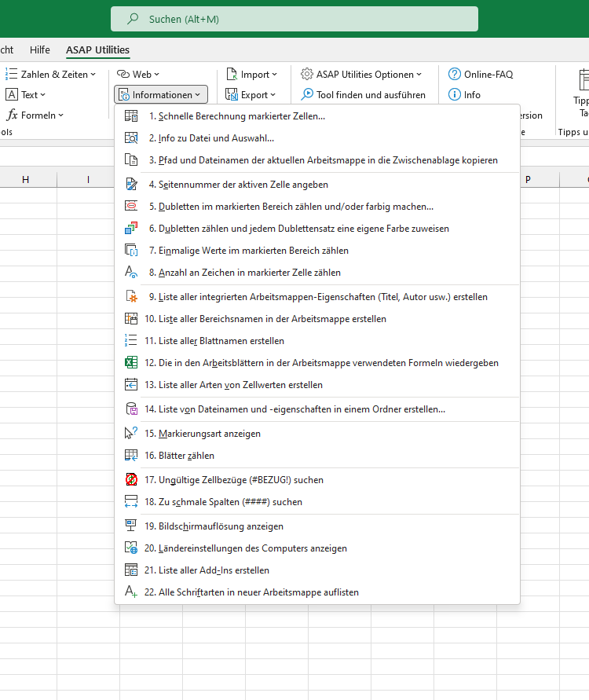The image size is (589, 700).
Task: Open the Zahlen & Zeiten dropdown
Action: (x=50, y=74)
